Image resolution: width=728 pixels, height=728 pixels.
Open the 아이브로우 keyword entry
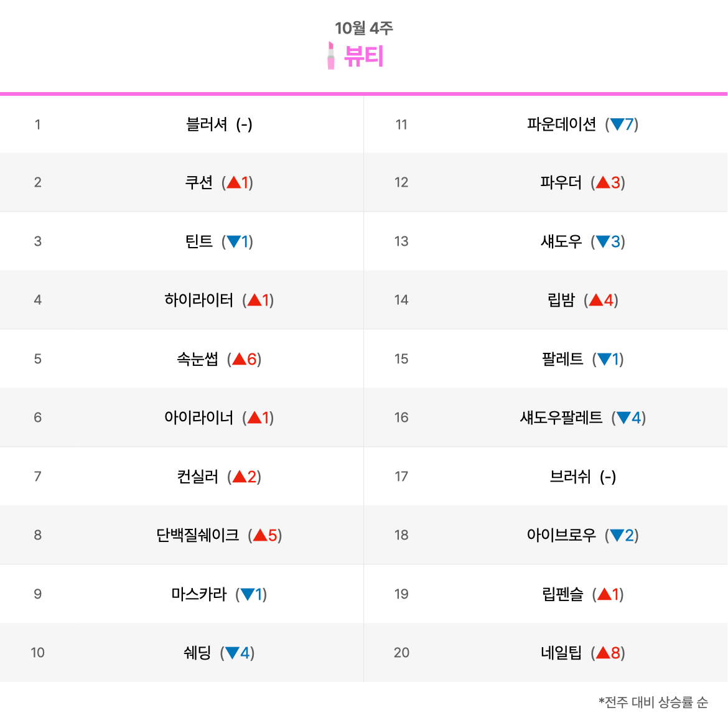pyautogui.click(x=561, y=535)
